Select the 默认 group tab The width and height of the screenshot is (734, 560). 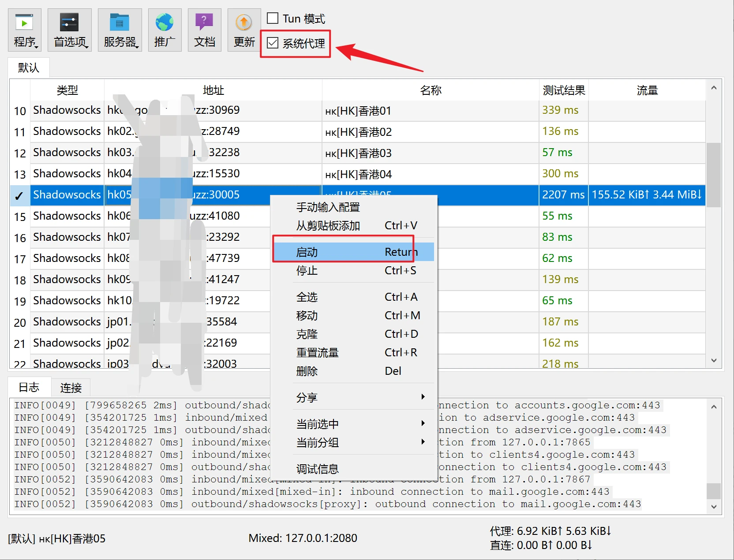[x=29, y=68]
